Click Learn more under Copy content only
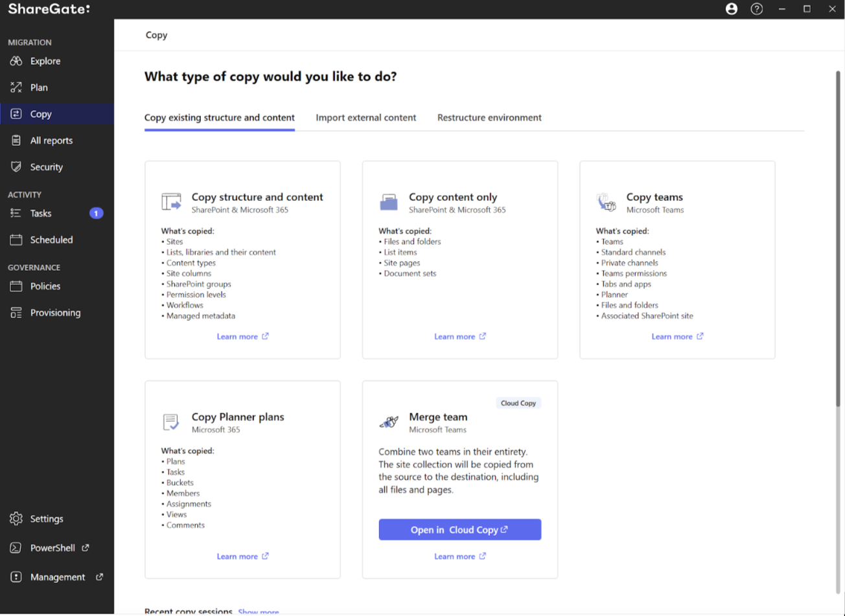Viewport: 845px width, 616px height. pyautogui.click(x=459, y=337)
